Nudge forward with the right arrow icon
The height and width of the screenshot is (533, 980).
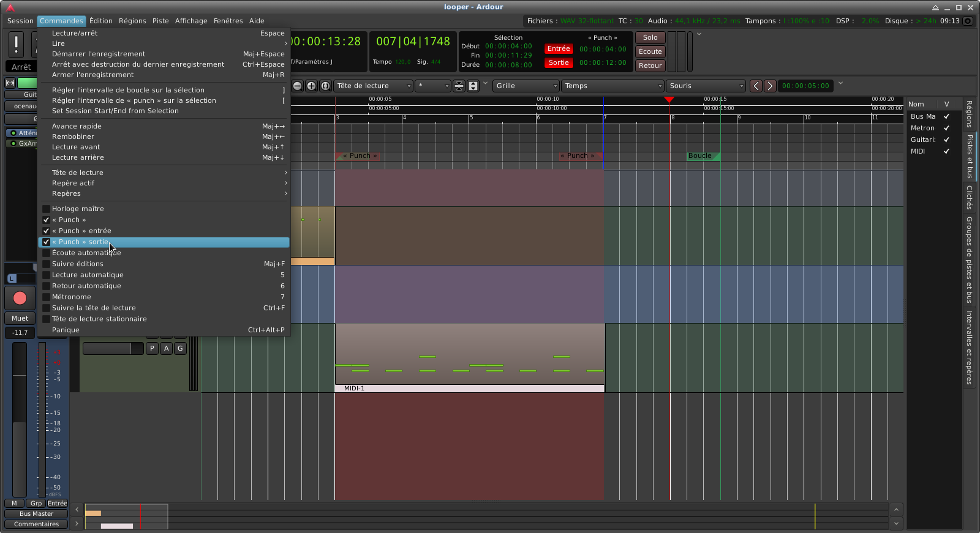(770, 86)
